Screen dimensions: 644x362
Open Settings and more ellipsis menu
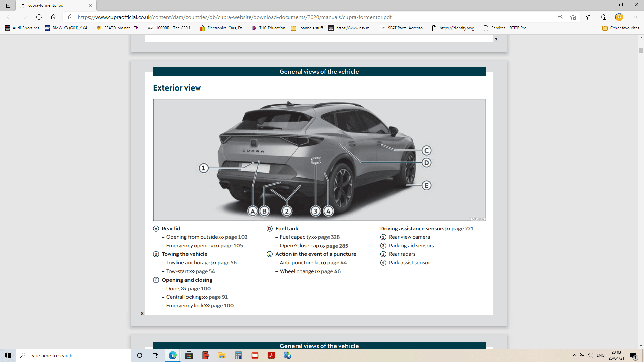pos(634,17)
